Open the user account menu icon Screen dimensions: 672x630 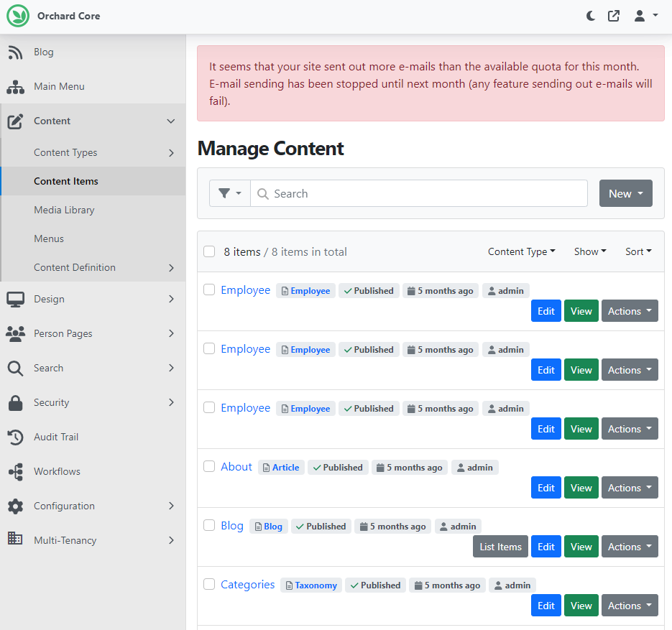coord(645,16)
